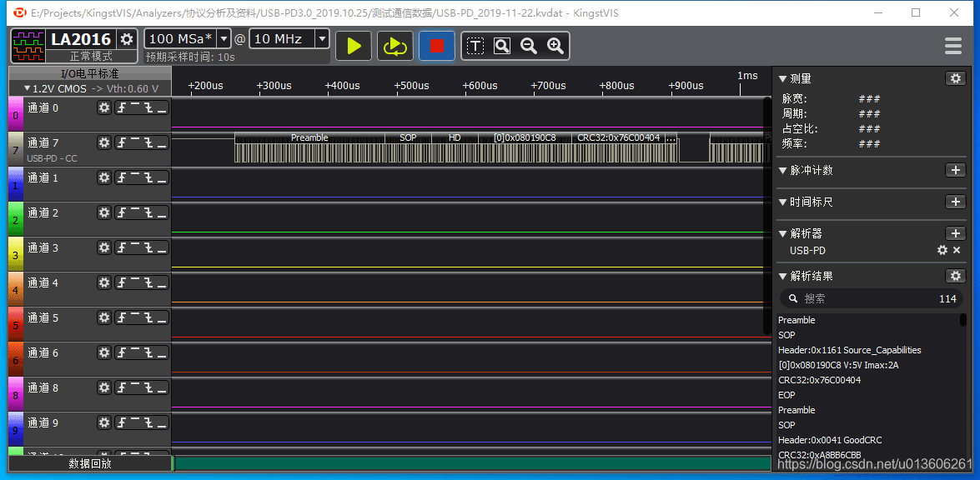Open settings gear for 通道 6

click(x=104, y=352)
